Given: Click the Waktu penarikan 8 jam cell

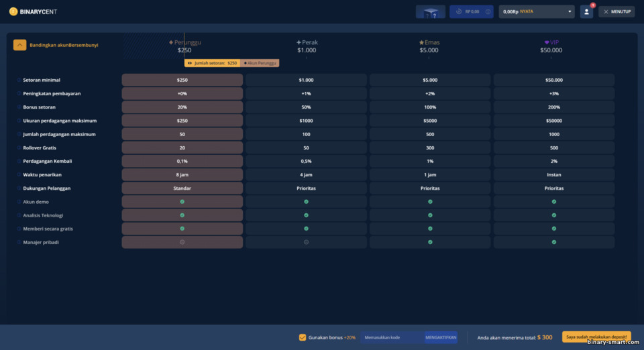Looking at the screenshot, I should point(182,175).
